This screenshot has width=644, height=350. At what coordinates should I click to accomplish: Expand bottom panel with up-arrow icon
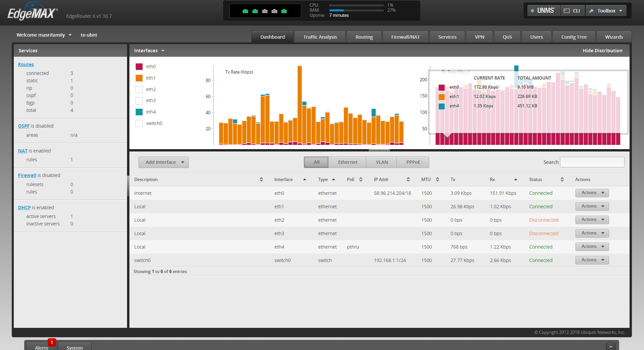coord(611,346)
